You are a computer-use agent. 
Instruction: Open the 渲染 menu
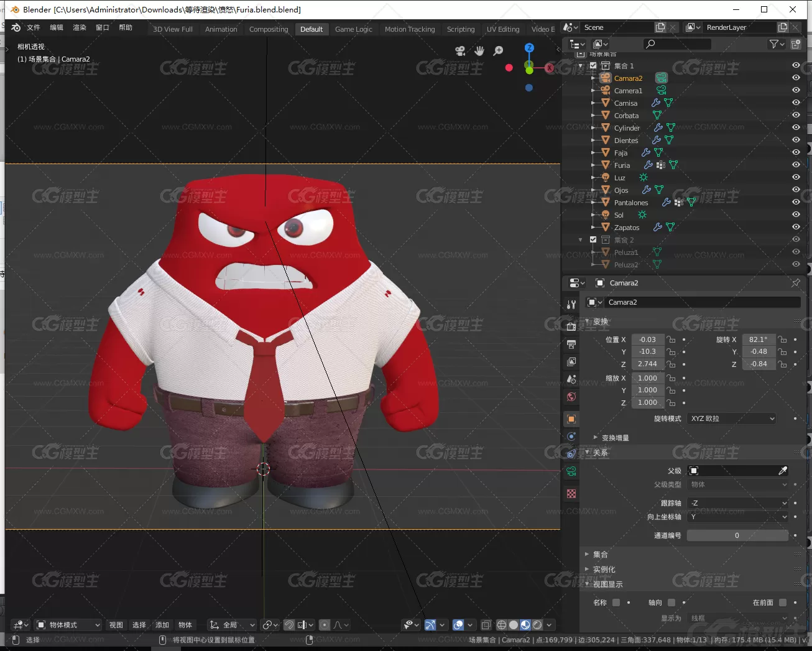click(80, 27)
